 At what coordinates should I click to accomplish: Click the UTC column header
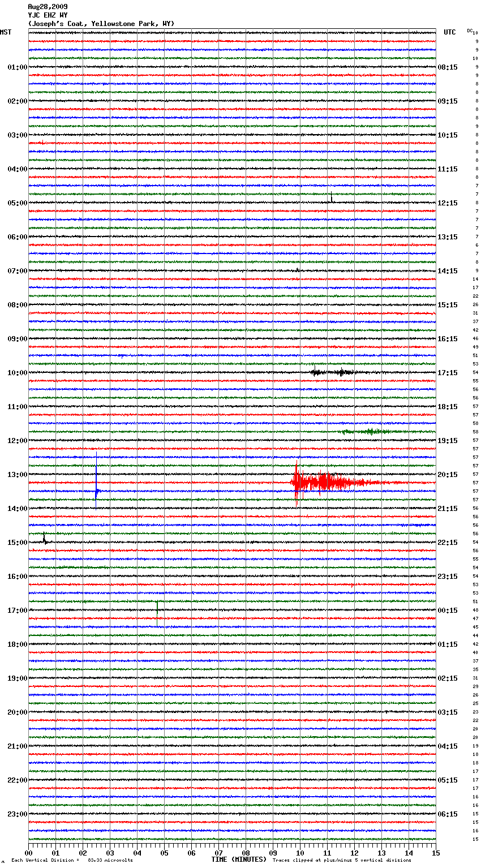(x=450, y=32)
